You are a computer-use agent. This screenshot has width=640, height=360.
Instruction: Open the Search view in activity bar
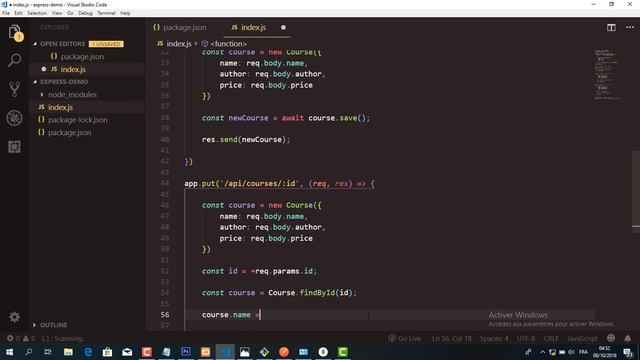coord(14,60)
